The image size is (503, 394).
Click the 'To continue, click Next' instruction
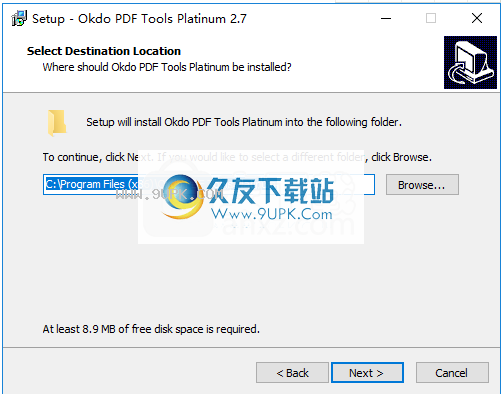pyautogui.click(x=237, y=157)
